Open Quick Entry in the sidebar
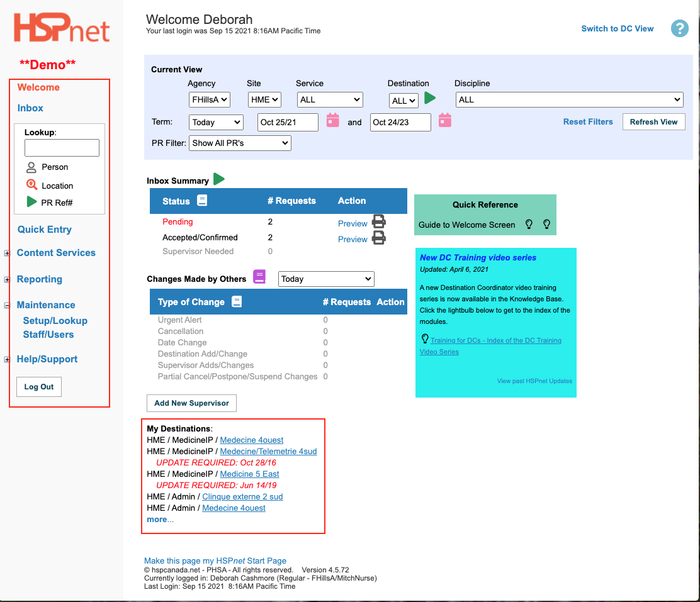 [x=45, y=230]
